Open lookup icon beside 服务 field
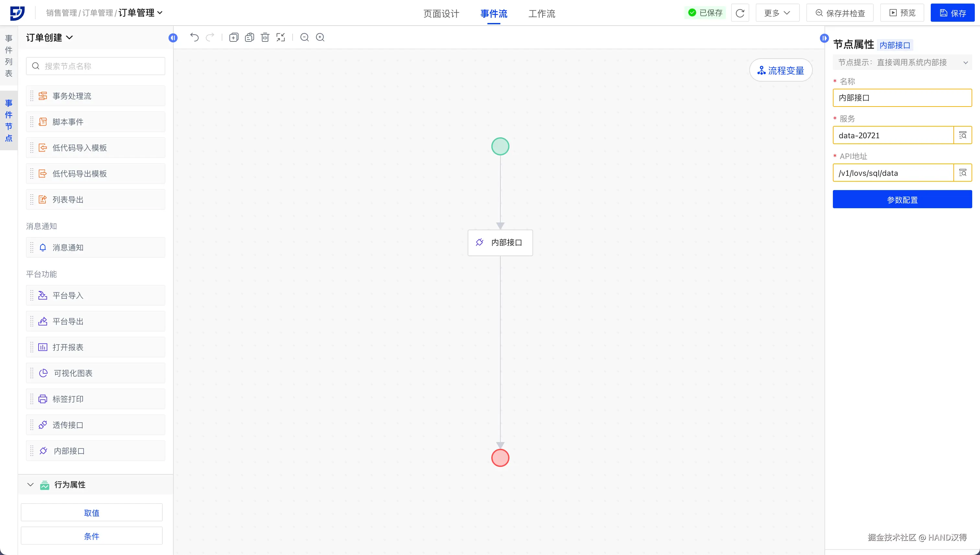Viewport: 980px width, 555px height. click(x=962, y=135)
